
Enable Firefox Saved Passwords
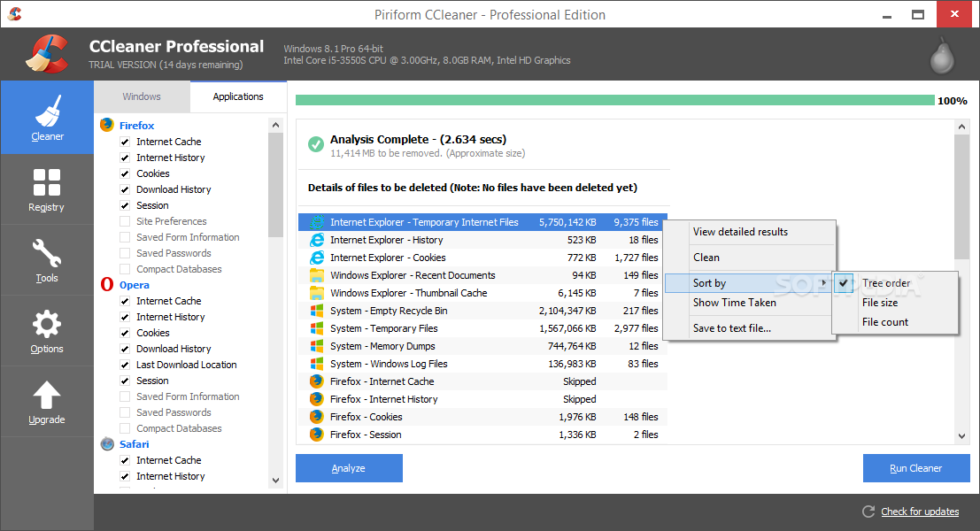pyautogui.click(x=125, y=253)
